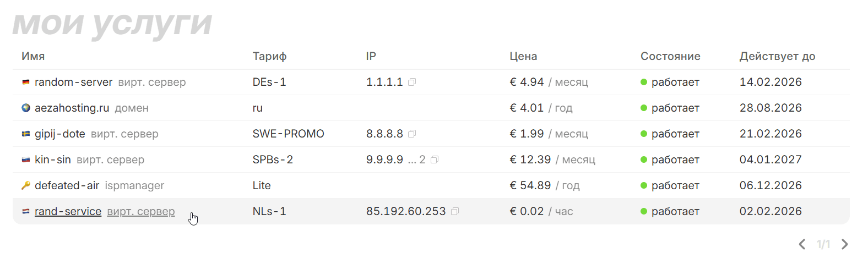
Task: Copy IP address 8.8.8.8
Action: click(412, 134)
